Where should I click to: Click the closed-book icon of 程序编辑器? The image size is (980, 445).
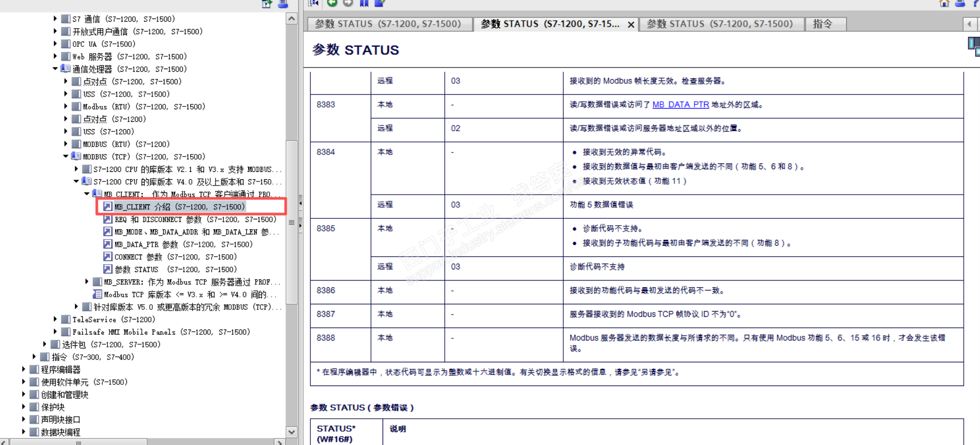[34, 369]
